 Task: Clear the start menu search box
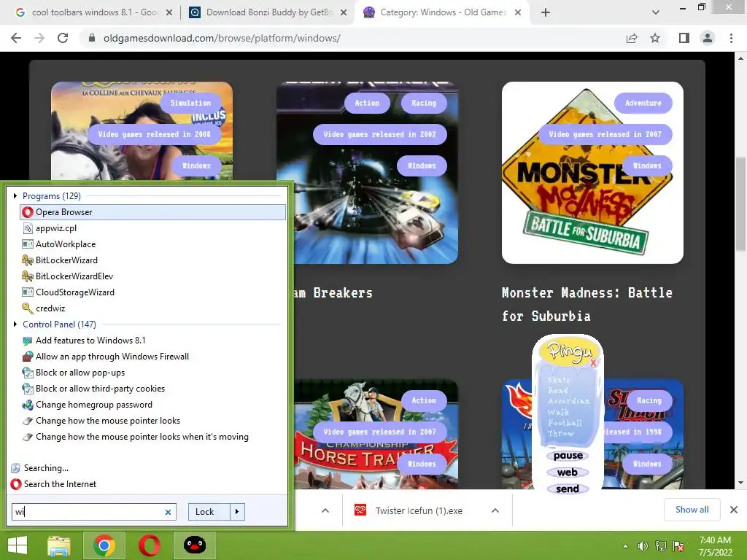click(168, 512)
